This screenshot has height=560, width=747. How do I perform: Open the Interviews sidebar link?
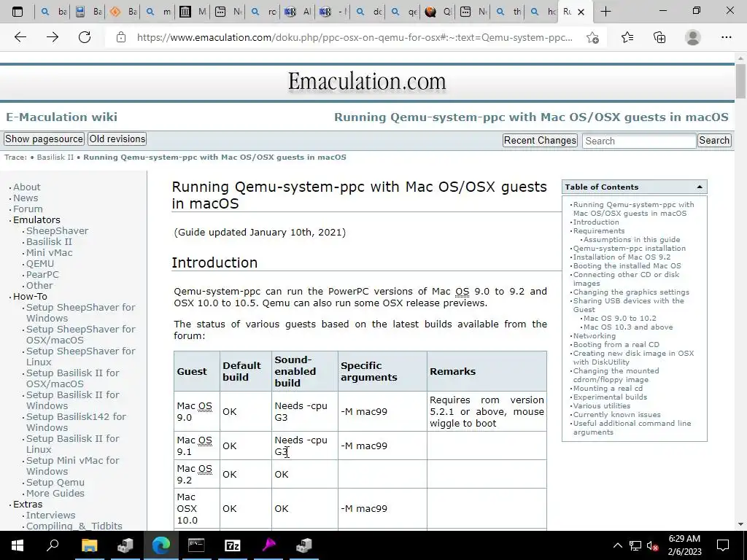tap(50, 516)
